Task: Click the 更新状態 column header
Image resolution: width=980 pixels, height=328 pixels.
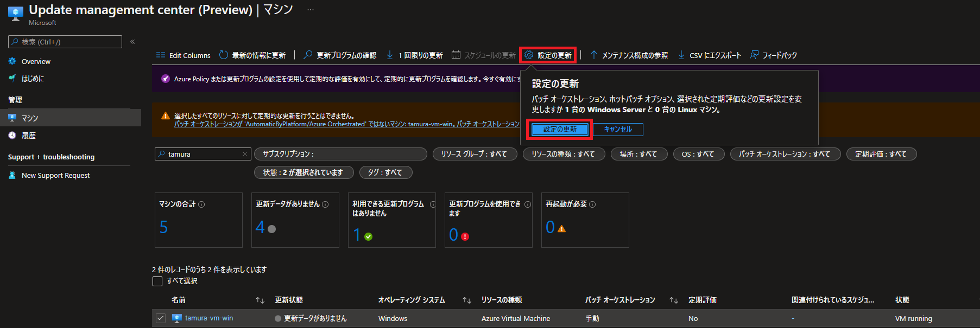Action: pos(289,300)
